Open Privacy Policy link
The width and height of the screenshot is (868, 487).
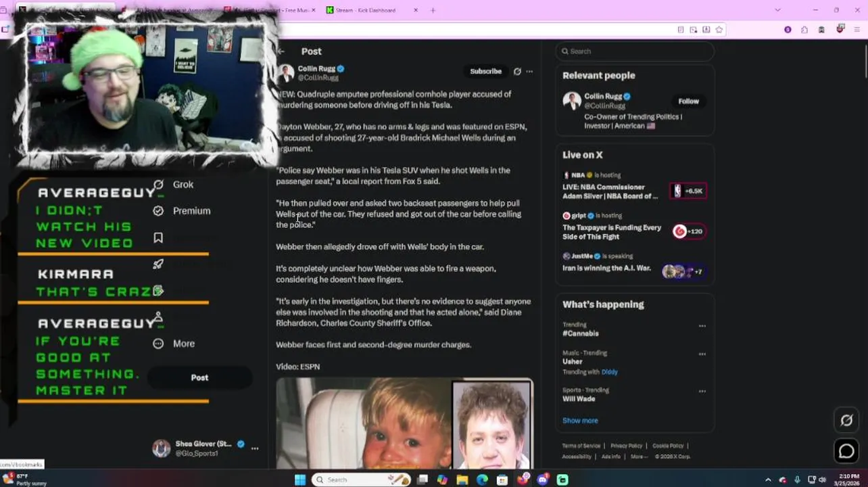pos(627,446)
